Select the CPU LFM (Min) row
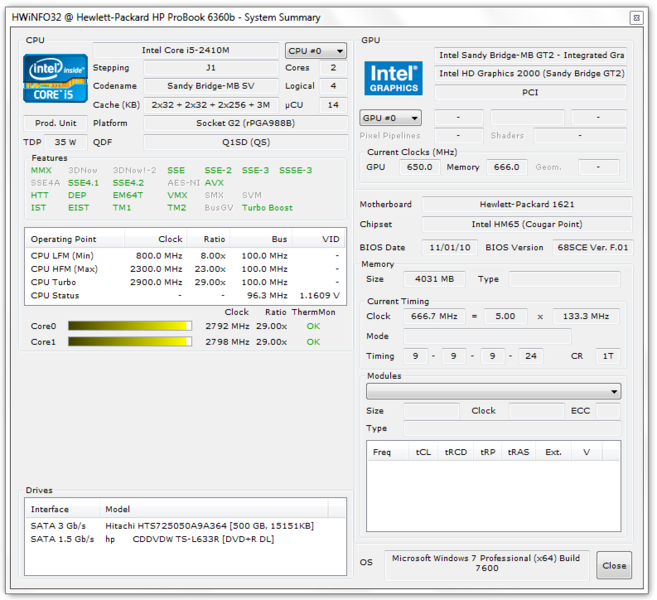This screenshot has width=657, height=600. click(x=185, y=256)
